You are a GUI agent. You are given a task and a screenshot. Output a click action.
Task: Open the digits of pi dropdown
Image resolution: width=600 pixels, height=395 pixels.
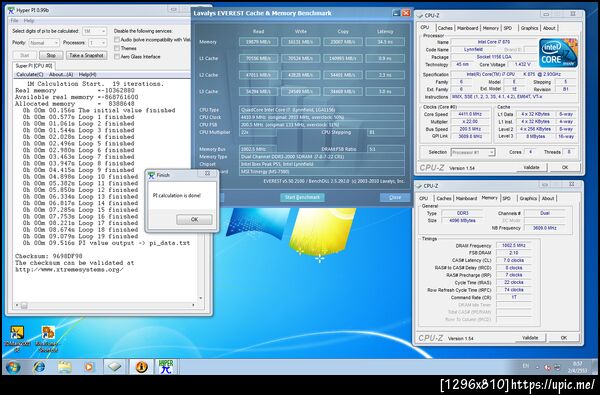point(94,31)
